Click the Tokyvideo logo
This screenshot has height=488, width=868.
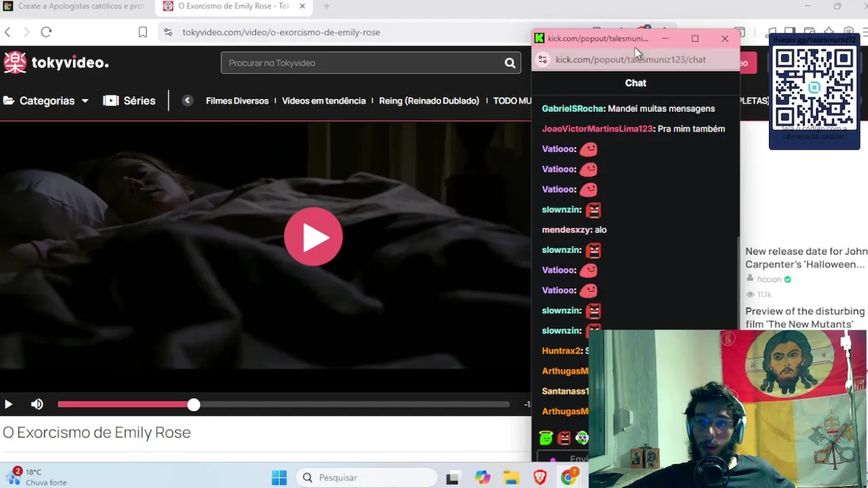point(56,62)
